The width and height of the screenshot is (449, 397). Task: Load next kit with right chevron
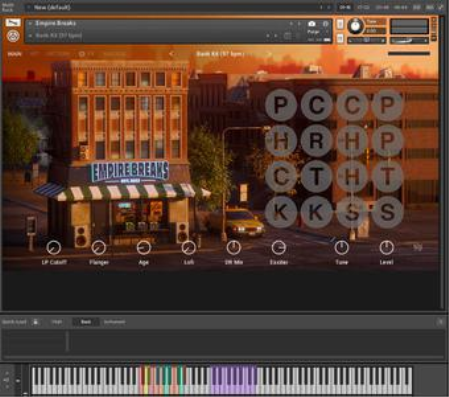(269, 54)
